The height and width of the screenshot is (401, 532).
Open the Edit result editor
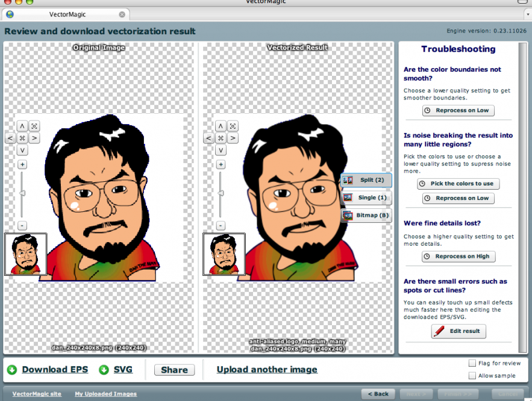tap(458, 331)
